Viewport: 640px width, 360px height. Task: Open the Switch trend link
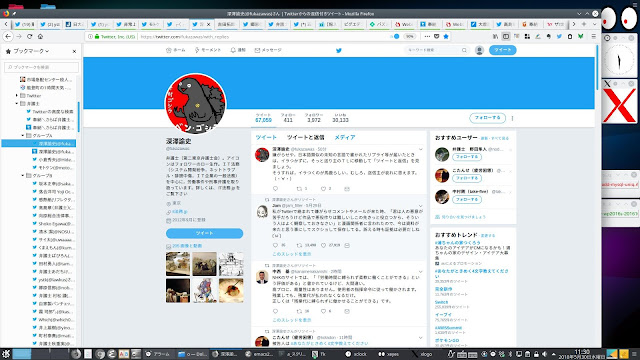coord(441,302)
